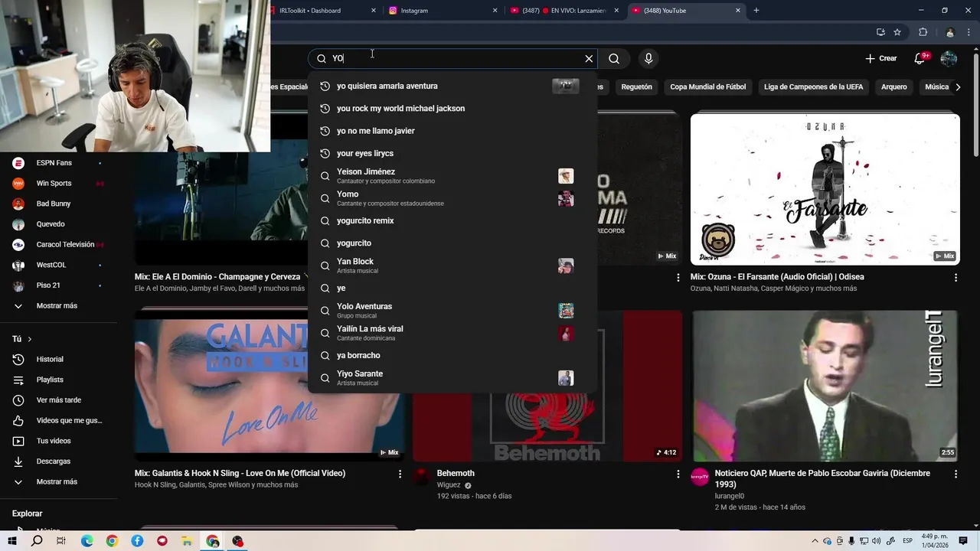
Task: Click the Música filter chip
Action: click(x=936, y=87)
